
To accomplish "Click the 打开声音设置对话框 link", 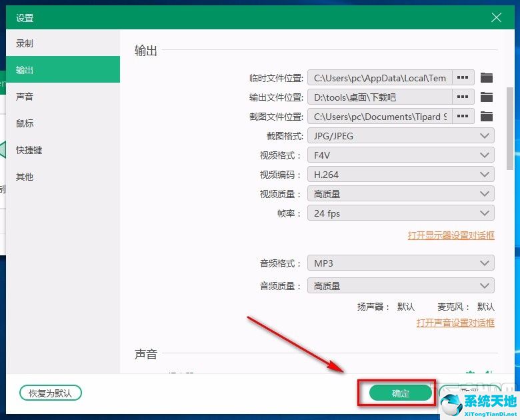I will 455,323.
